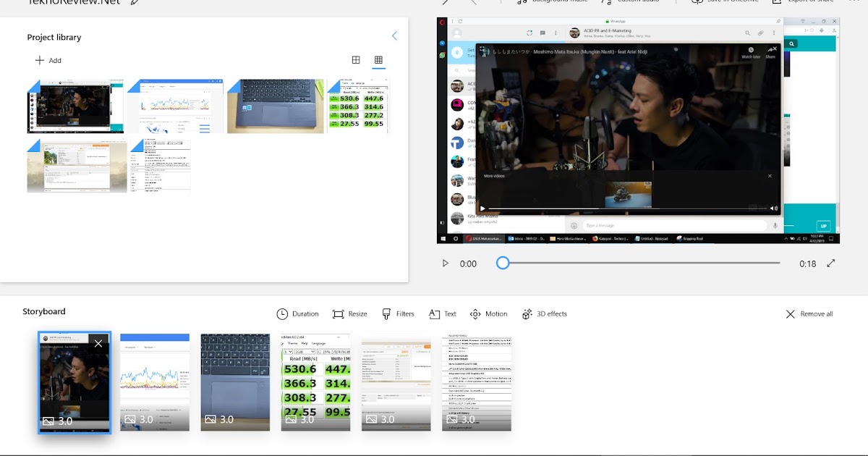Click Add in the Project library
This screenshot has height=456, width=868.
click(48, 61)
